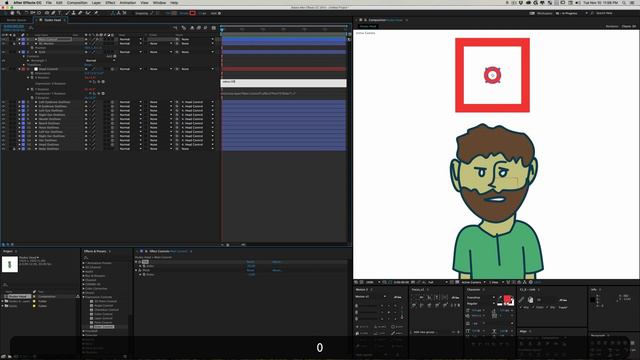Select the Puppet Pin tool
The height and width of the screenshot is (360, 640).
coord(96,13)
